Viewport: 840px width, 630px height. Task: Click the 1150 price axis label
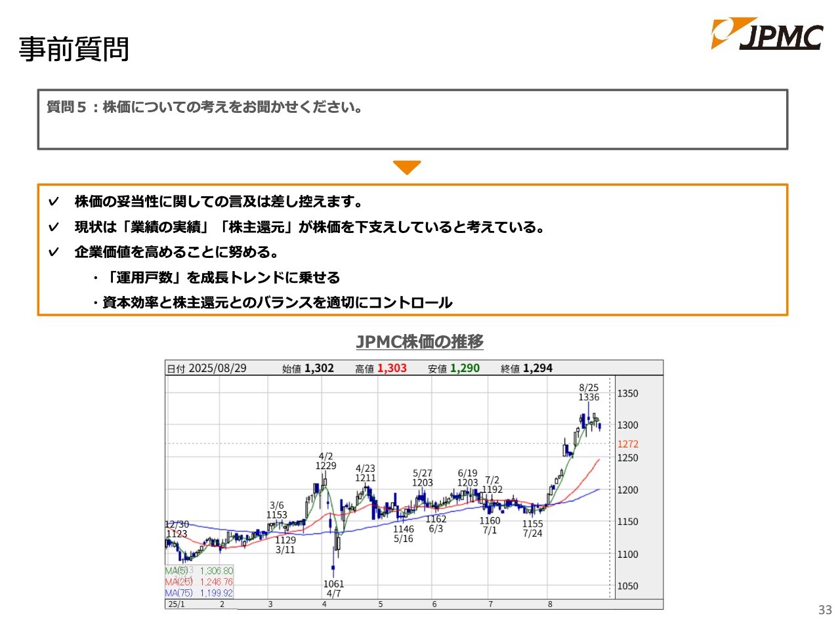click(x=627, y=522)
